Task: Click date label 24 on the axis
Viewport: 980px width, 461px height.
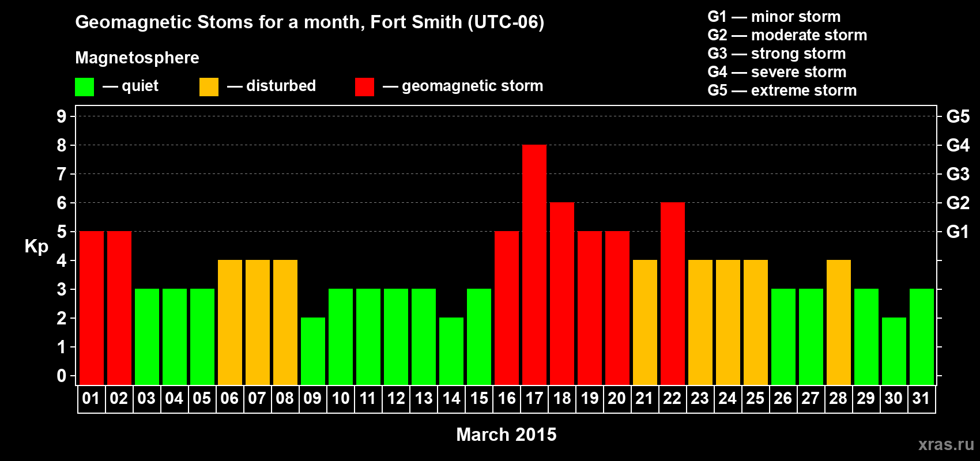Action: (728, 398)
